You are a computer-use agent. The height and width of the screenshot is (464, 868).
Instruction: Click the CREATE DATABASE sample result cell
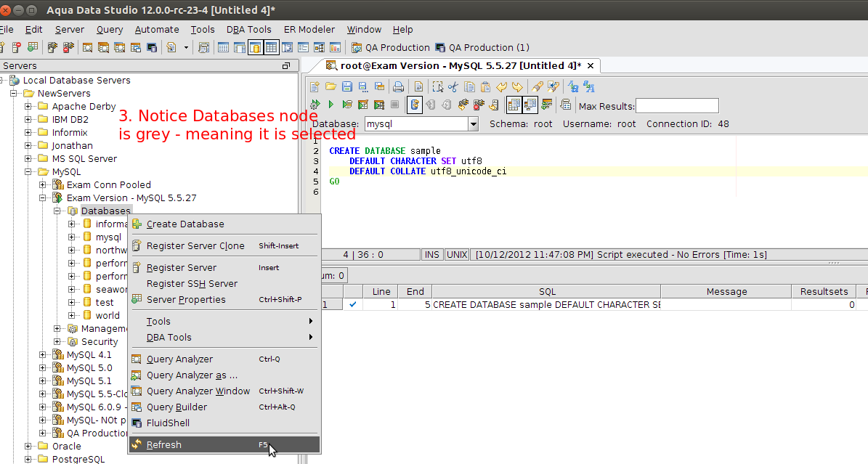[x=546, y=304]
